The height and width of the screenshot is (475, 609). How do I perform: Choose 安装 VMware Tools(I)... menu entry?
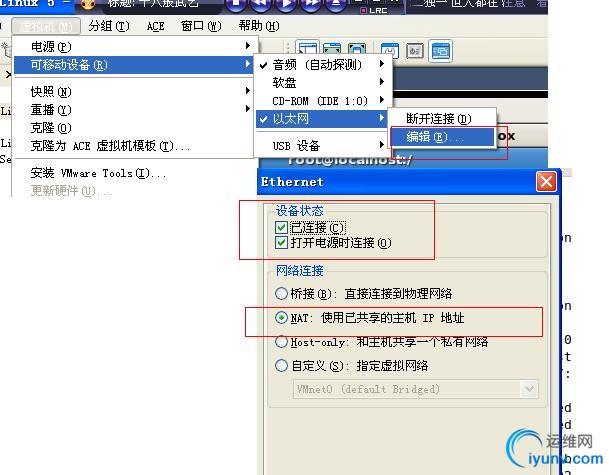(x=133, y=173)
